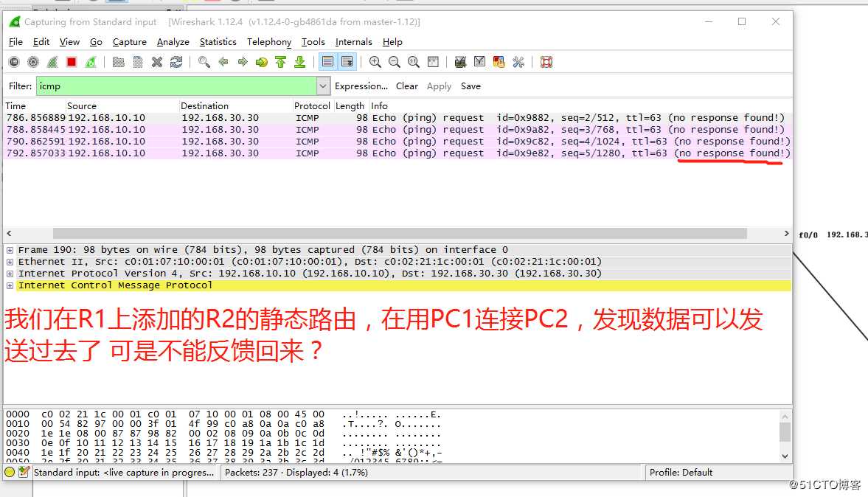Zoom in the packet text
This screenshot has height=497, width=868.
click(x=375, y=62)
